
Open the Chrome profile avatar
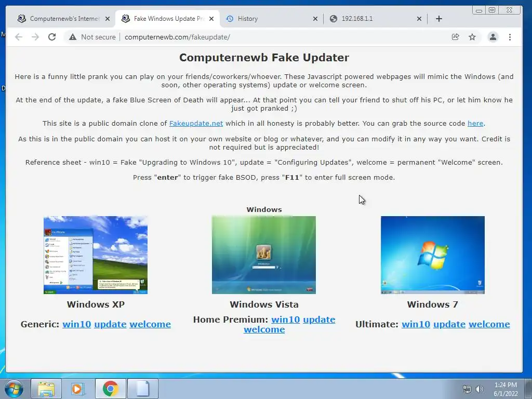pos(493,37)
